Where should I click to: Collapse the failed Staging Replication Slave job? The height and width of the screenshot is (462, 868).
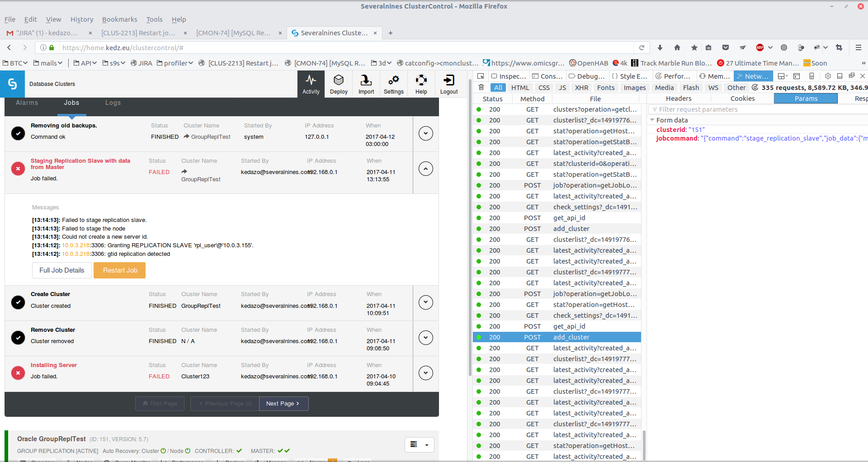[x=425, y=169]
